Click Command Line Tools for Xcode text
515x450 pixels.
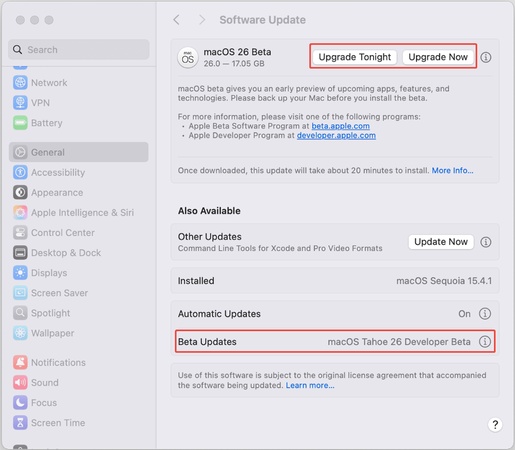[x=280, y=248]
